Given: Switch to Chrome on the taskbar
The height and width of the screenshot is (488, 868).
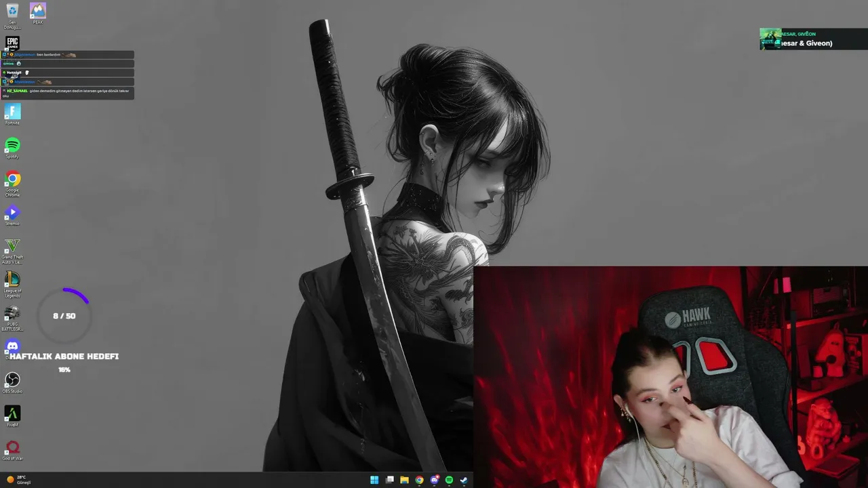Looking at the screenshot, I should [420, 480].
